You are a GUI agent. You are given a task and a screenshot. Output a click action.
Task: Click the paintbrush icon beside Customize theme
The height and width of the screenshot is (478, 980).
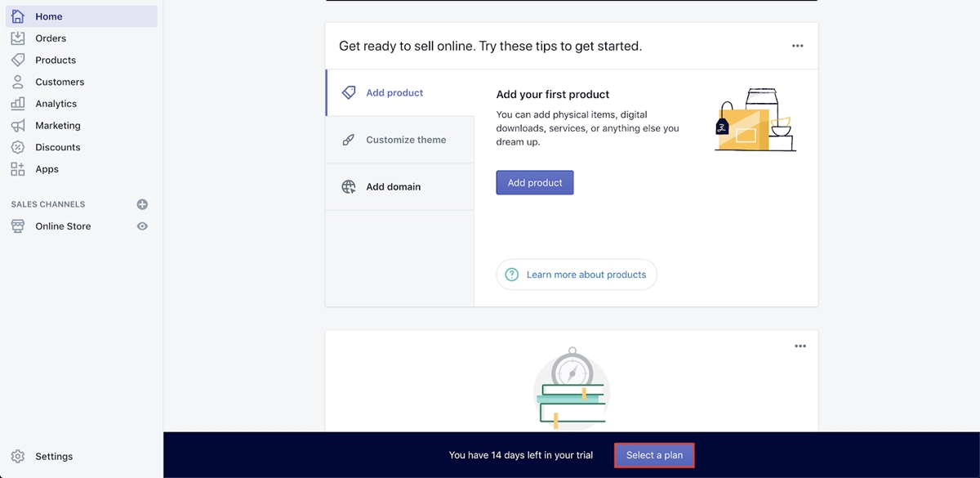click(x=349, y=140)
